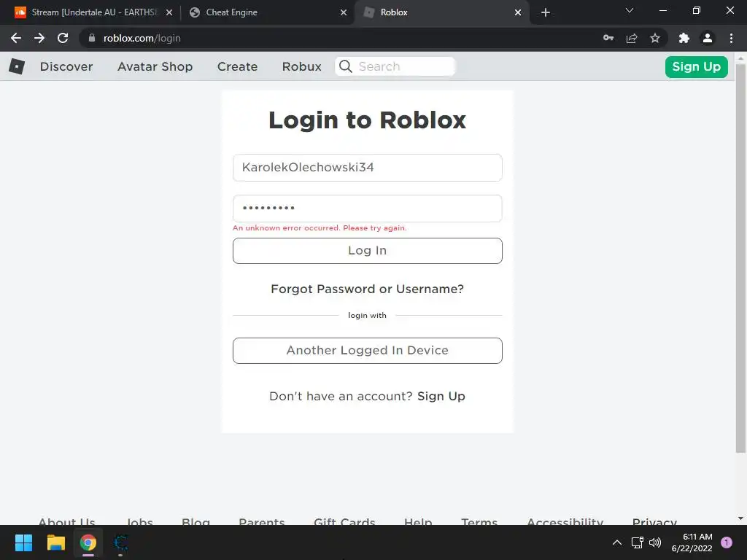
Task: Open the extensions puzzle icon
Action: (x=684, y=38)
